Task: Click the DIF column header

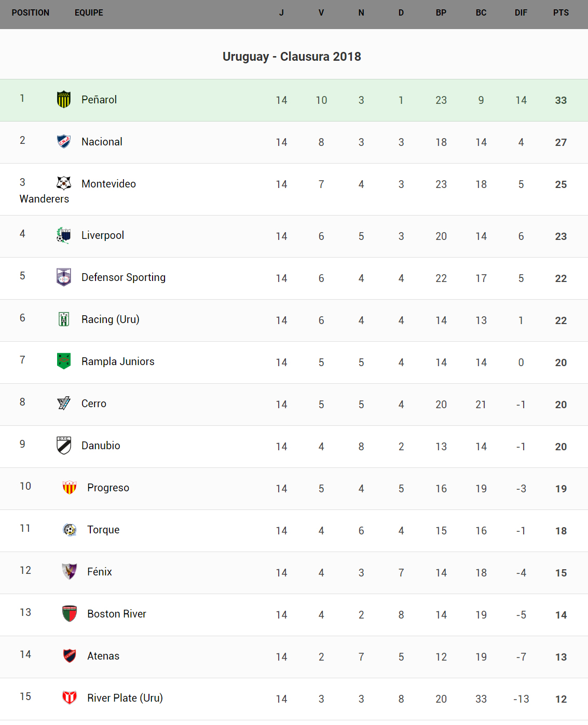Action: click(521, 13)
